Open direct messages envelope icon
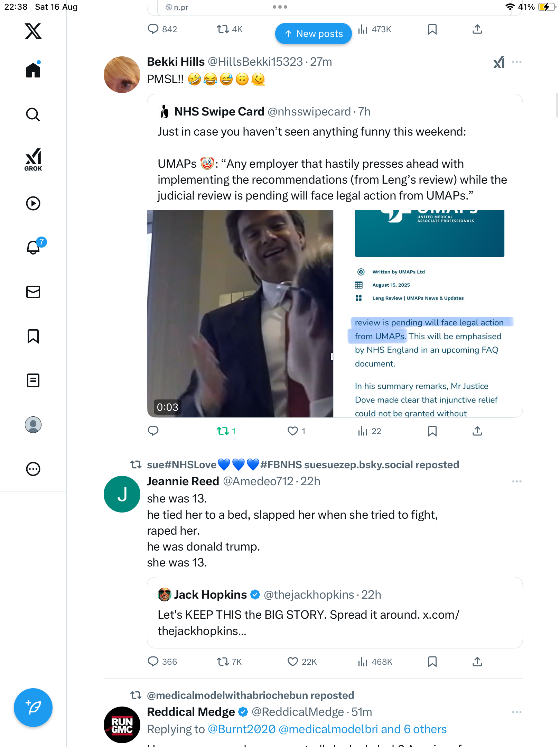Viewport: 560px width, 747px height. tap(33, 292)
